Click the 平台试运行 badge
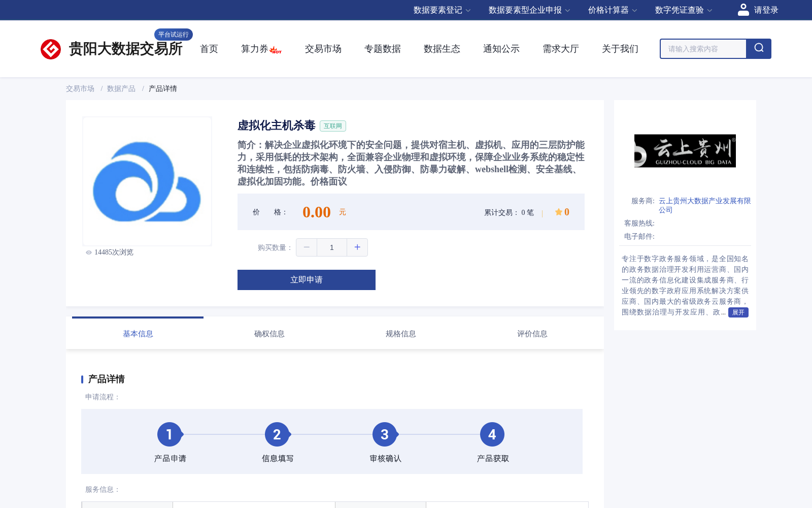Viewport: 812px width, 508px height. [174, 35]
